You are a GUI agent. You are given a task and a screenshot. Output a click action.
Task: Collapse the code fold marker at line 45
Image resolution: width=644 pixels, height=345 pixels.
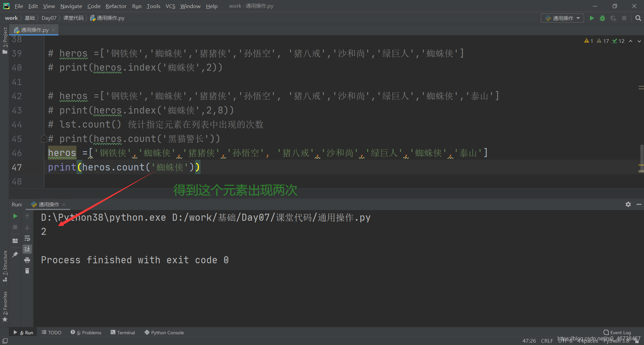44,139
